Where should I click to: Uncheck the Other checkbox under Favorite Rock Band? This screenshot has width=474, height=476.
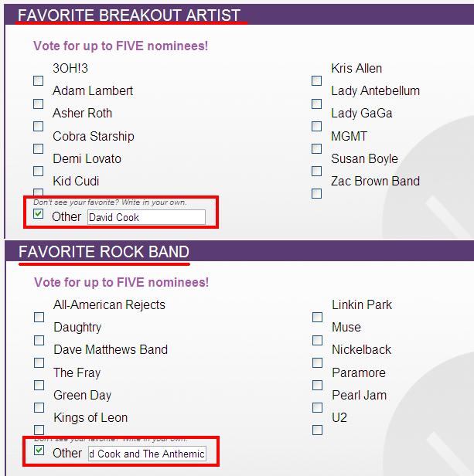click(39, 450)
